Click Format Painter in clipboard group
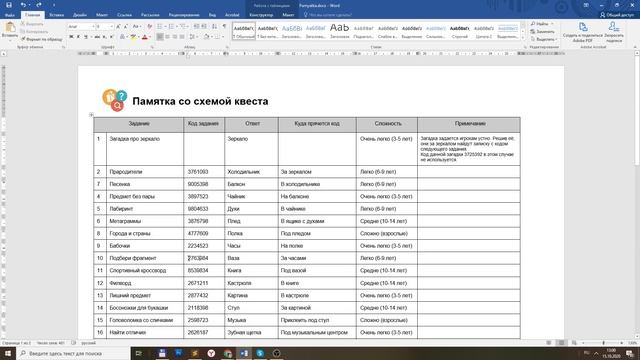640x360 pixels. click(41, 39)
